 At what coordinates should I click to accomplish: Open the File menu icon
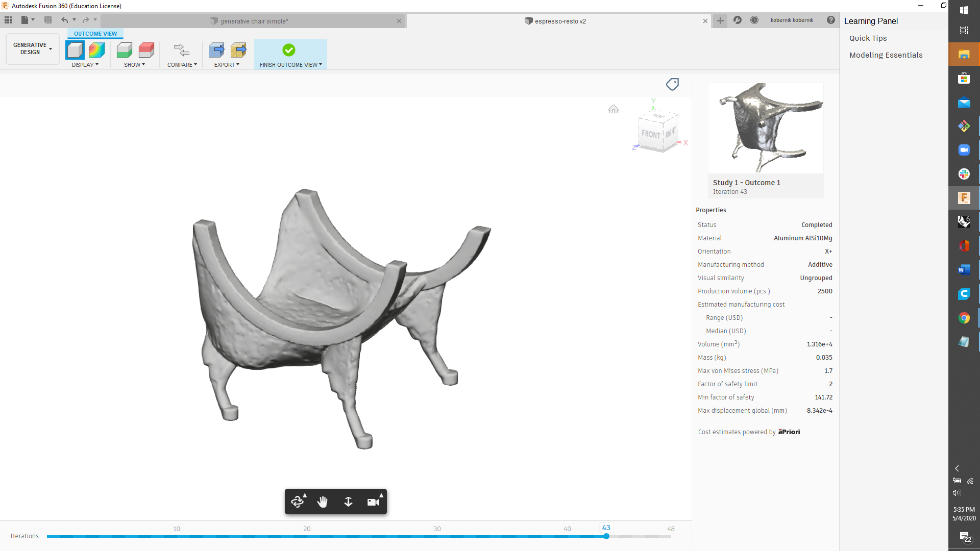pyautogui.click(x=24, y=20)
